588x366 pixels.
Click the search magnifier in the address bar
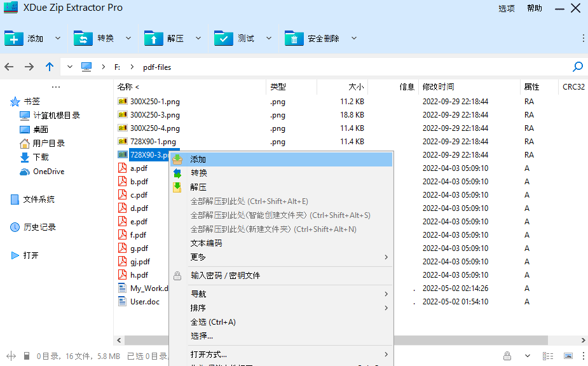pos(577,66)
